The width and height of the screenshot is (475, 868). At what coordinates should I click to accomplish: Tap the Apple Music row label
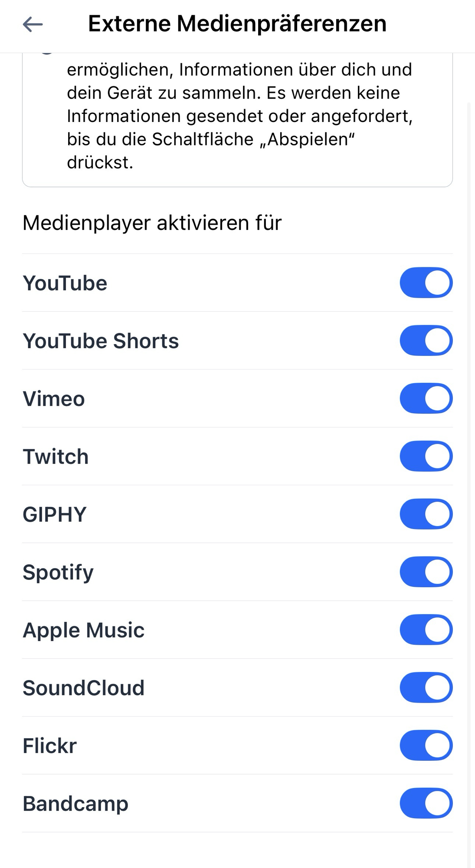pyautogui.click(x=83, y=630)
